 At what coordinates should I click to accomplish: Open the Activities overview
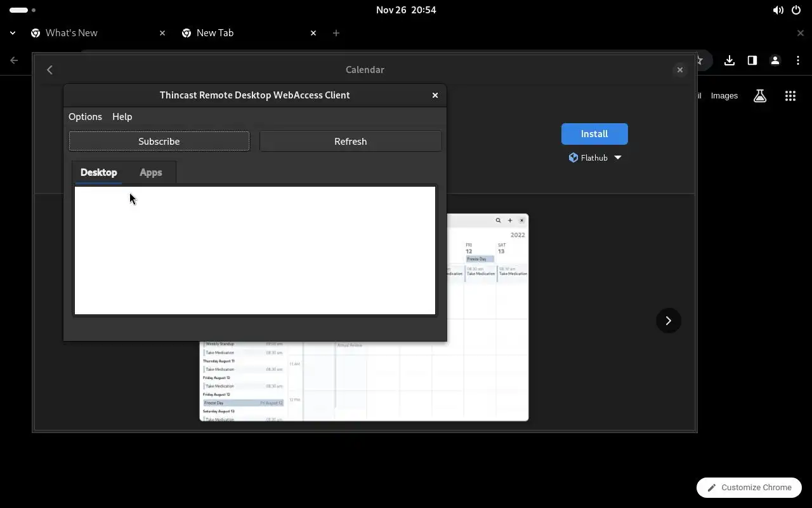click(x=22, y=10)
